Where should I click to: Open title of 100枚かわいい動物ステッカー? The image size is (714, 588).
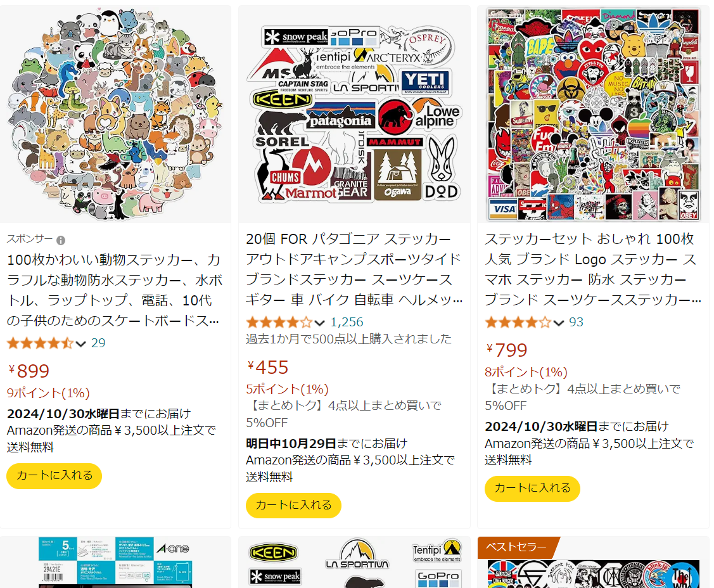(114, 290)
